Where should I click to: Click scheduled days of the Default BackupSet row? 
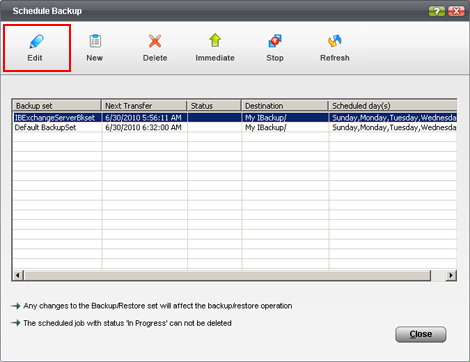pyautogui.click(x=393, y=127)
